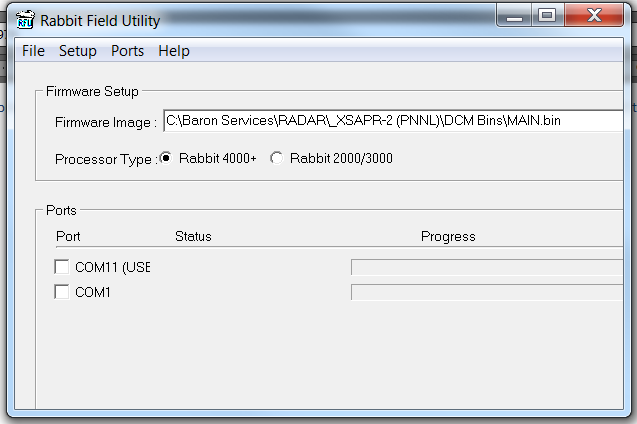637x424 pixels.
Task: Select the Rabbit 4000+ processor type
Action: coord(166,158)
